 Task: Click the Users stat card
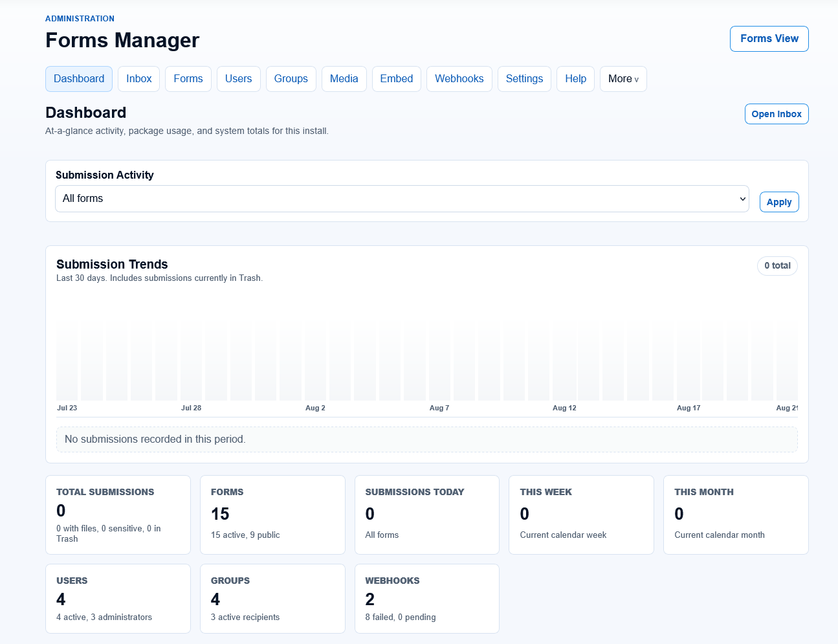[118, 599]
